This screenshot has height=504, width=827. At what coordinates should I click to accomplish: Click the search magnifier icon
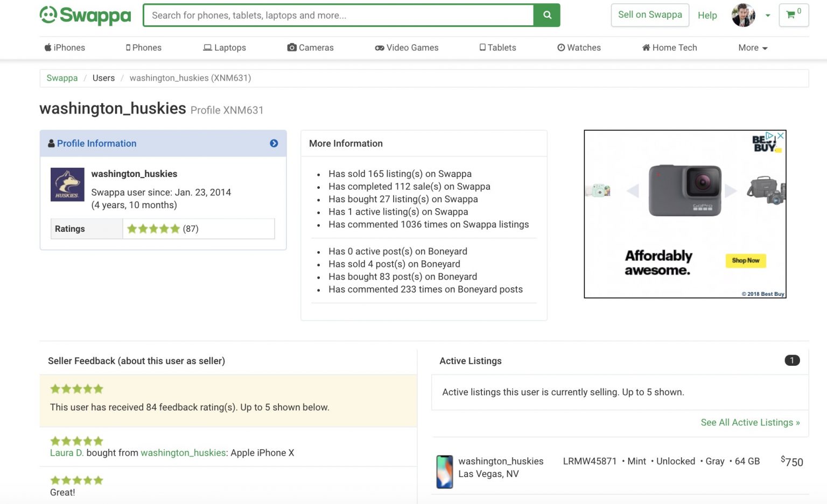pyautogui.click(x=546, y=16)
